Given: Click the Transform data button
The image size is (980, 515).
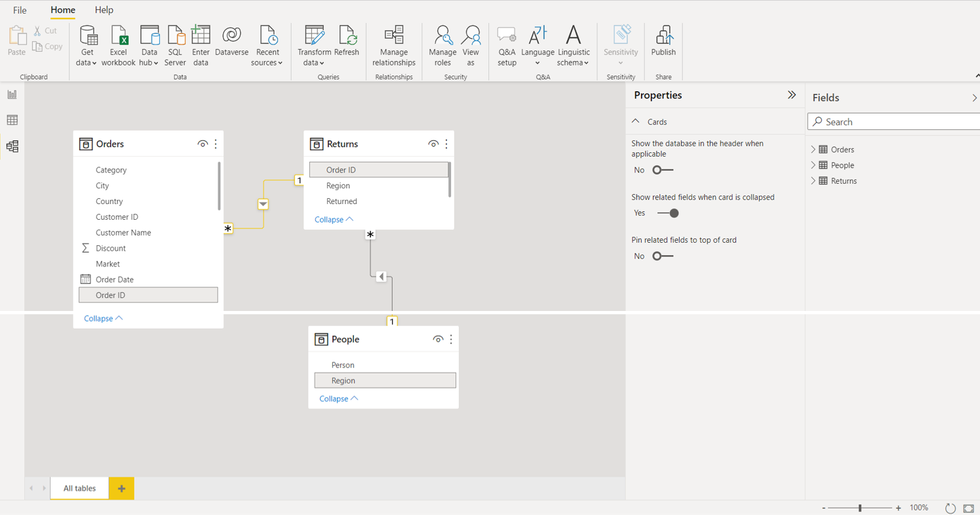Looking at the screenshot, I should (x=314, y=46).
